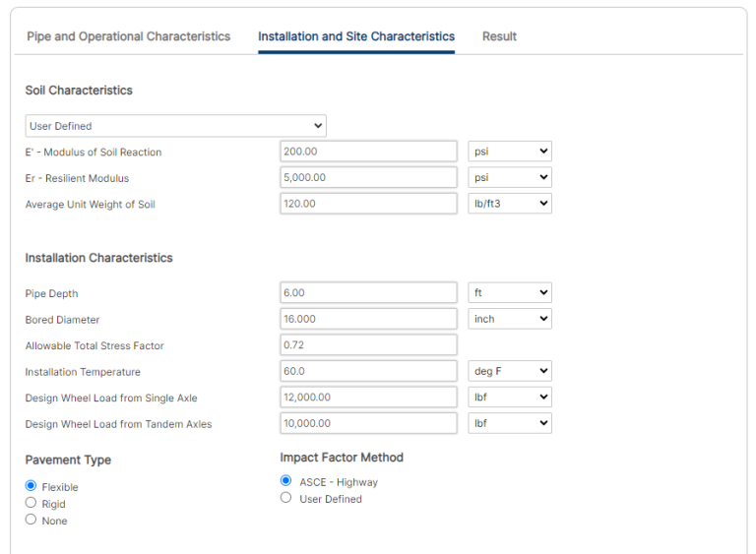Edit the Allowable Total Stress Factor field

pyautogui.click(x=368, y=345)
